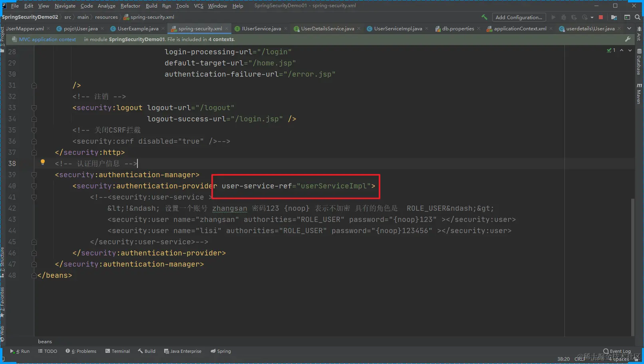
Task: Click the spring-security.xml breadcrumb
Action: [x=149, y=17]
